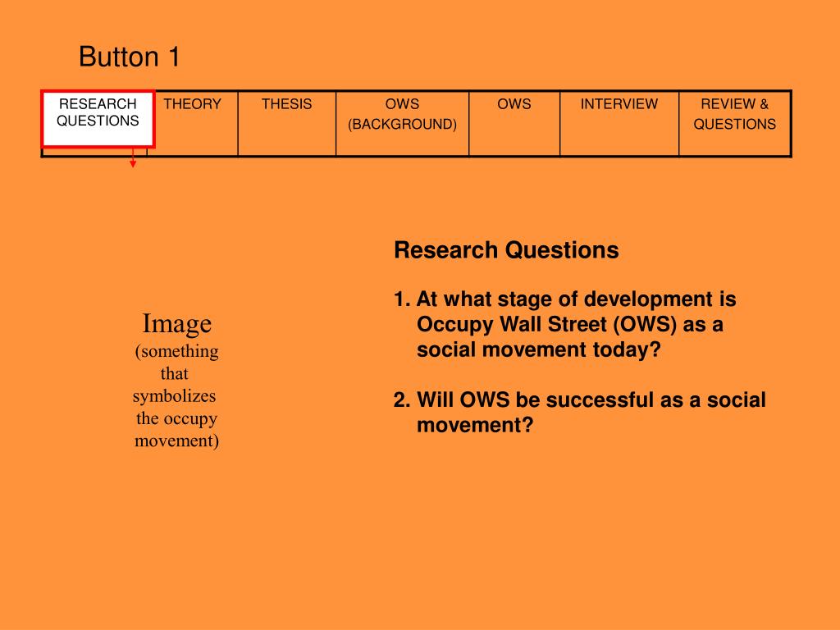
Task: Click the Button 1 slide title
Action: pos(129,57)
